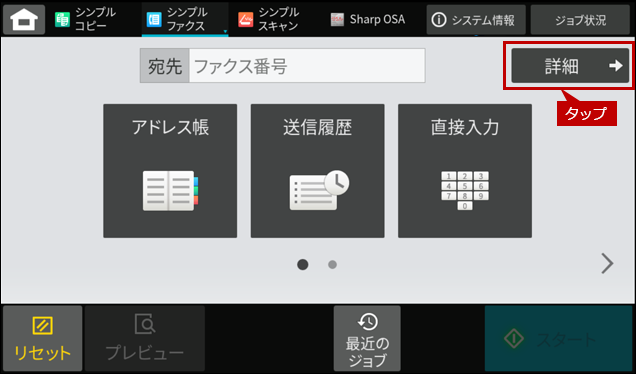Image resolution: width=636 pixels, height=374 pixels.
Task: Open シンプルコピー mode
Action: coord(86,19)
